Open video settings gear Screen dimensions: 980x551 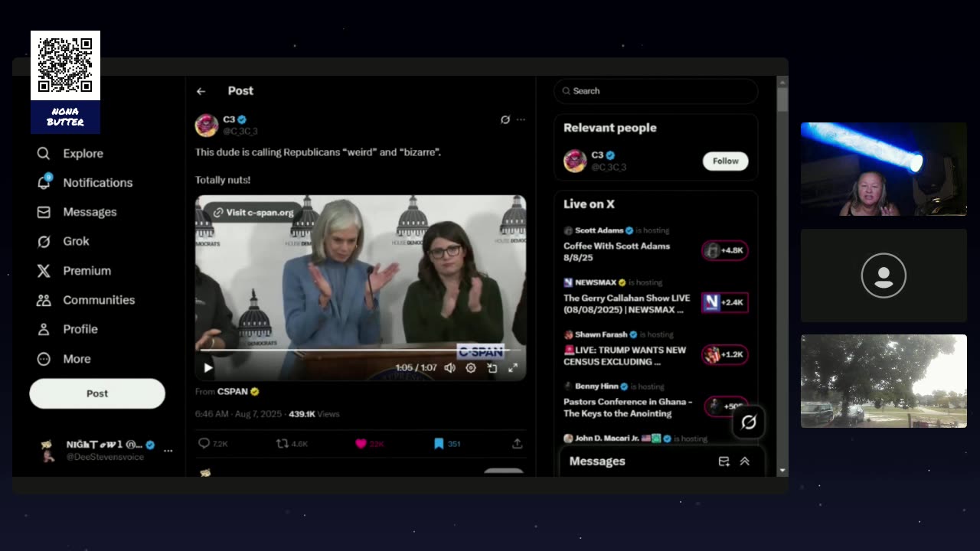(471, 367)
